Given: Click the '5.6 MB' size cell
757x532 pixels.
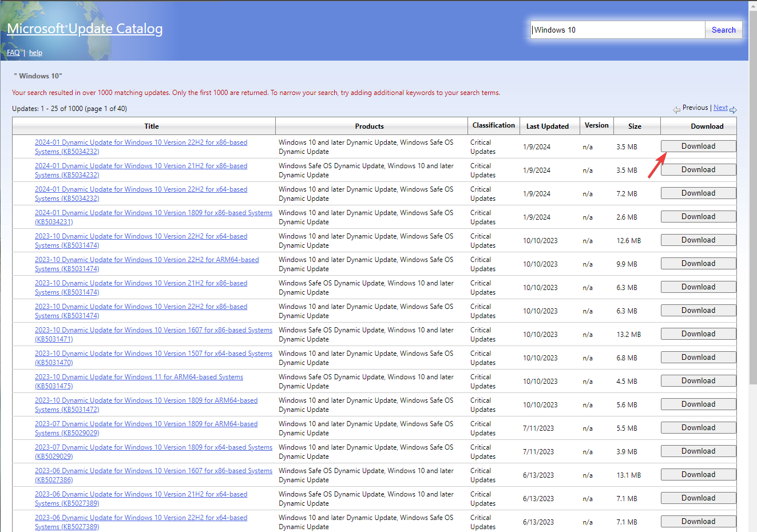Looking at the screenshot, I should click(x=627, y=405).
